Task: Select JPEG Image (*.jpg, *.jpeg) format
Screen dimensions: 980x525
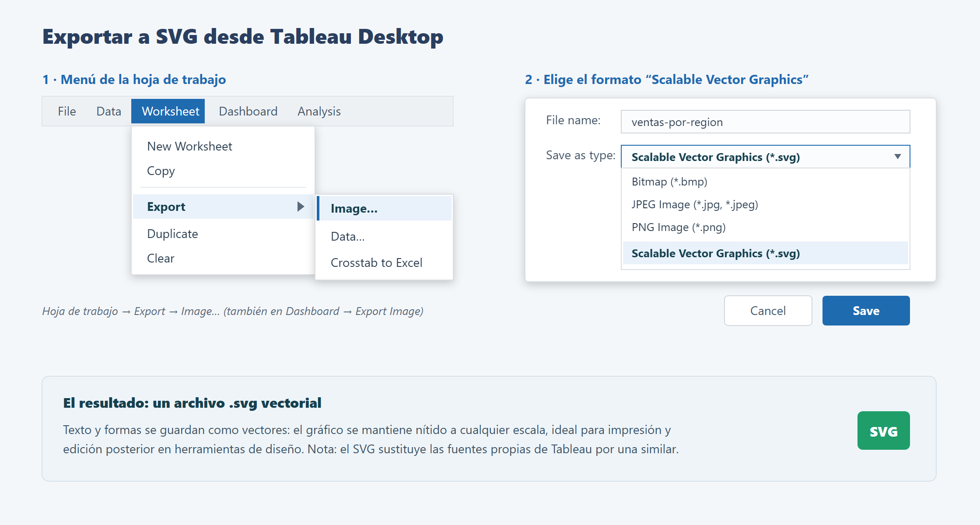Action: point(765,204)
